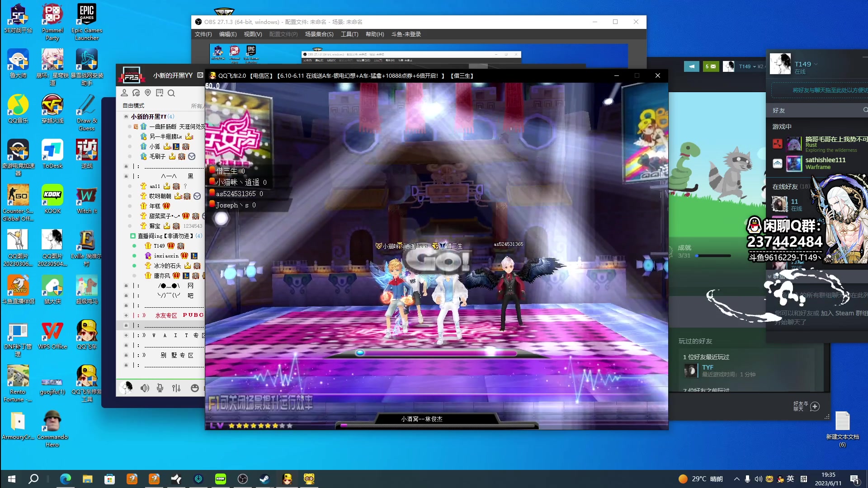The width and height of the screenshot is (868, 488).
Task: Click the ID badge beside 小新的开黑YY title
Action: tap(200, 75)
